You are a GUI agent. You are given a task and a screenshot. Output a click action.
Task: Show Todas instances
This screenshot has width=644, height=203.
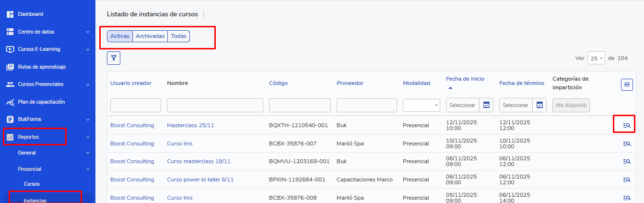tap(178, 36)
